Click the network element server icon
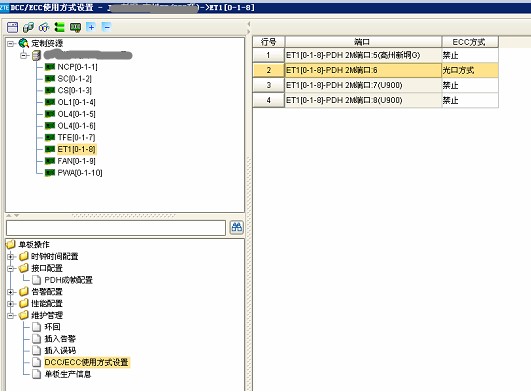531x392 pixels. click(36, 55)
